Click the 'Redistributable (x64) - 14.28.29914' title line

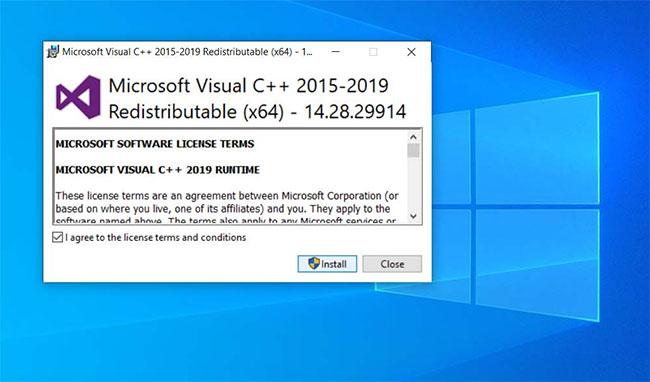(257, 112)
